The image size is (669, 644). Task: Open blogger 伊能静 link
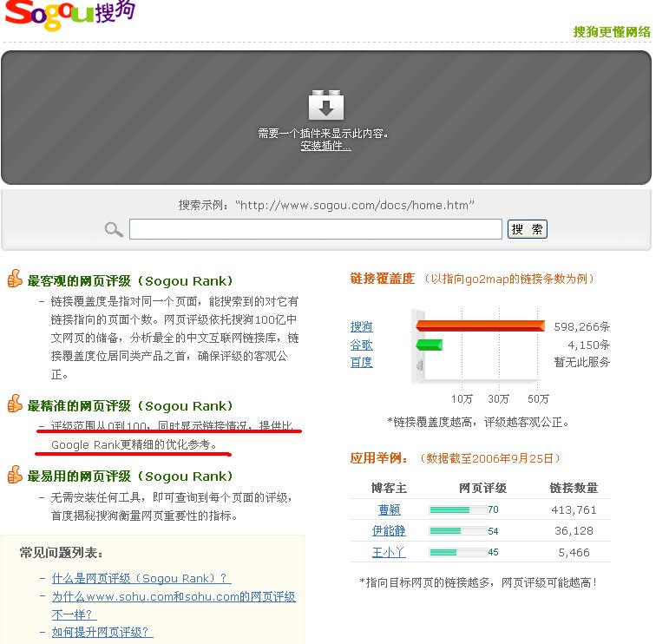pos(390,530)
